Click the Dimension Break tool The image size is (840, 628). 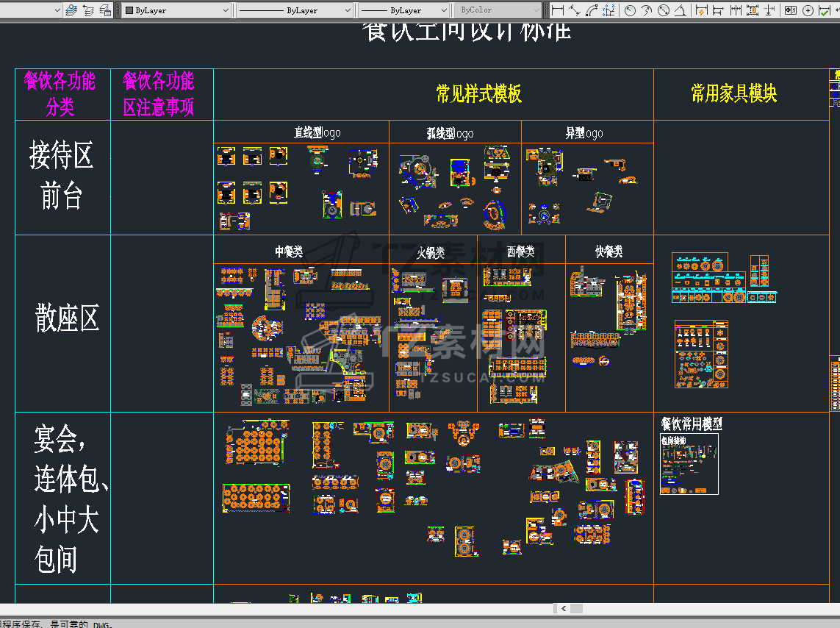click(769, 10)
